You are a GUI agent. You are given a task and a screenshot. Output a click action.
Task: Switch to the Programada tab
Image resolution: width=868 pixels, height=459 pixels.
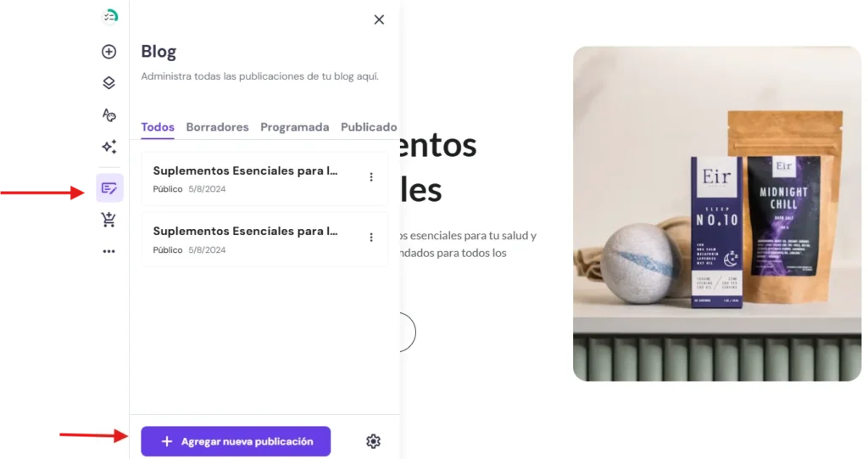pos(295,127)
